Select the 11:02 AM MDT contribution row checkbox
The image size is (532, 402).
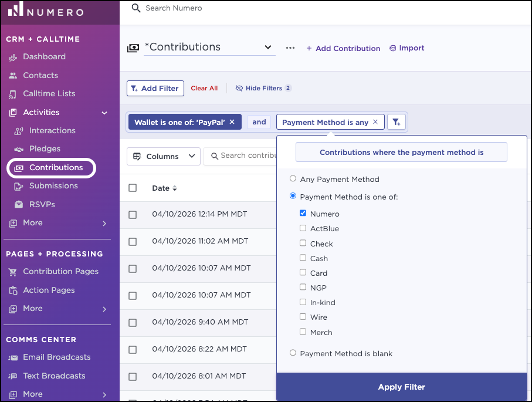[x=133, y=242]
